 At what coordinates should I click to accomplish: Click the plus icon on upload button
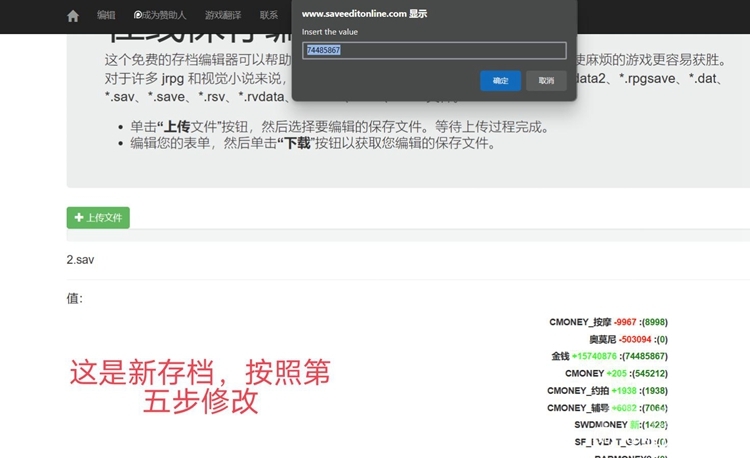point(79,217)
